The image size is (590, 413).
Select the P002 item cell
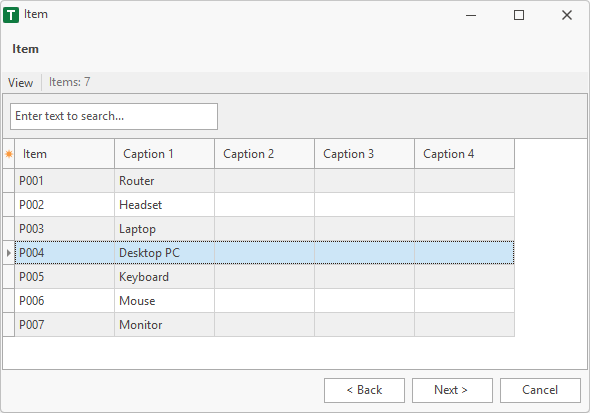click(64, 205)
